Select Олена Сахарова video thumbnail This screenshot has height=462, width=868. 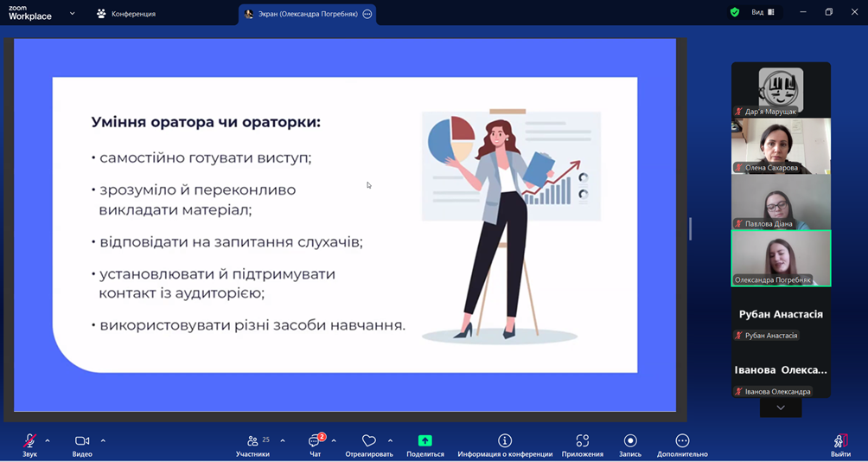[781, 145]
